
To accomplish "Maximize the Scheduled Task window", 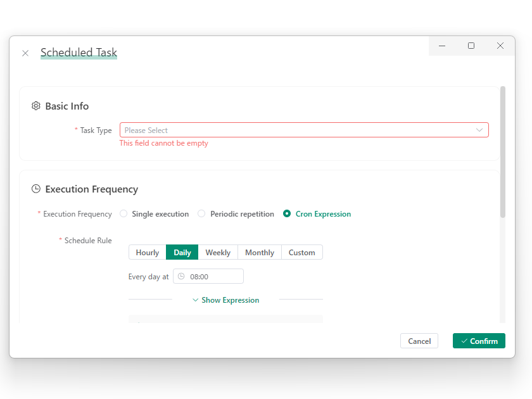I will [x=471, y=46].
